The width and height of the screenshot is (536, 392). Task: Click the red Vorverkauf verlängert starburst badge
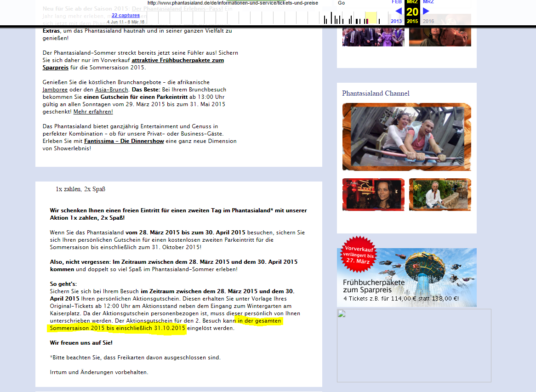pyautogui.click(x=358, y=254)
